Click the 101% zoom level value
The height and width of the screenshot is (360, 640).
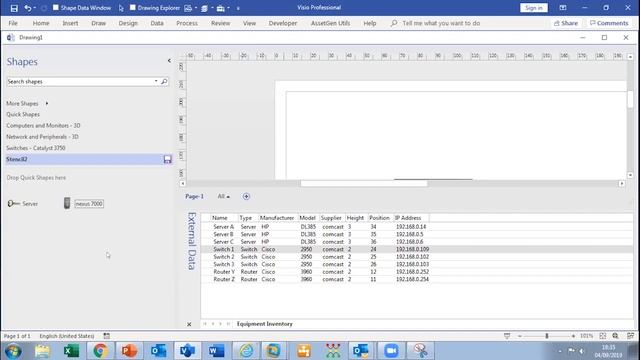tap(587, 336)
